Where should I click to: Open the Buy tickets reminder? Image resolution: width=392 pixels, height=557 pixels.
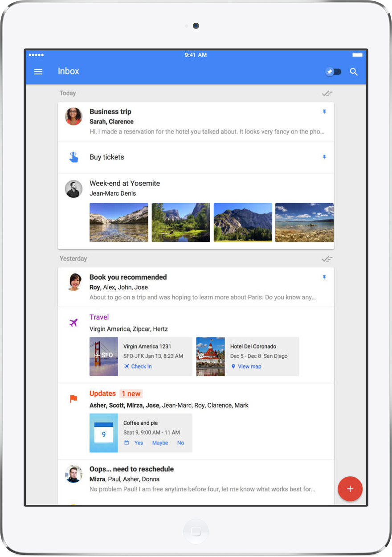[x=196, y=157]
